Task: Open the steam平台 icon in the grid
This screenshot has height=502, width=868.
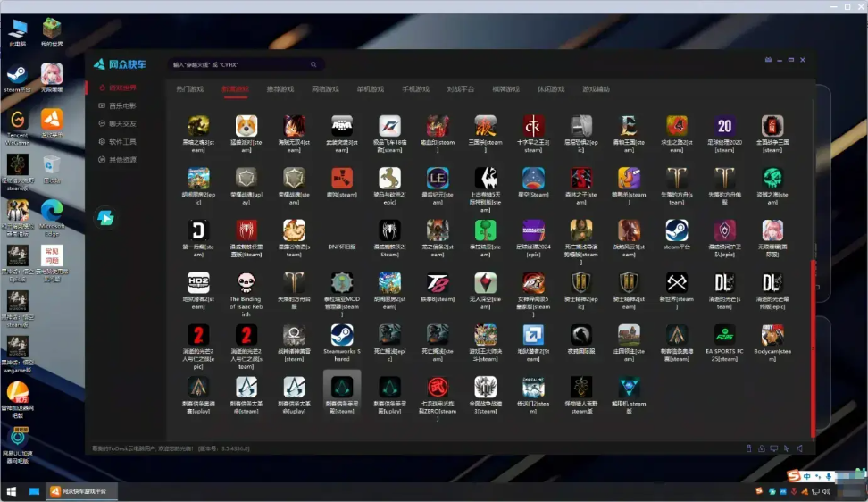Action: pyautogui.click(x=677, y=230)
